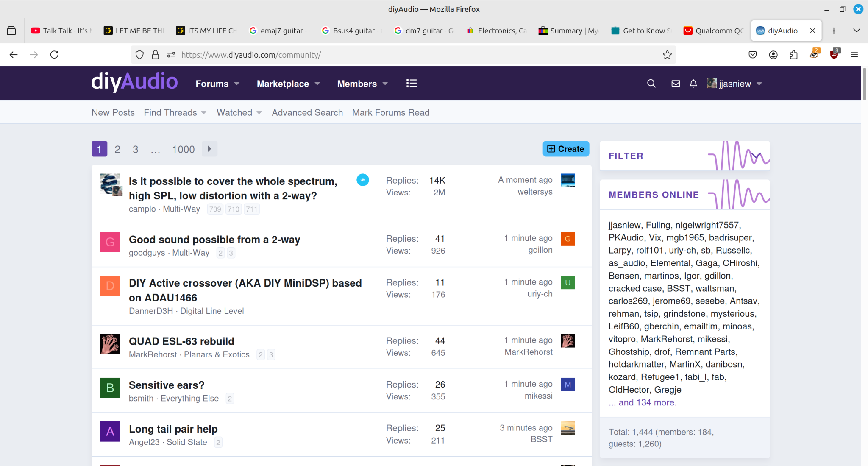Click goodguys pink G avatar
Viewport: 868px width, 466px height.
[x=110, y=242]
